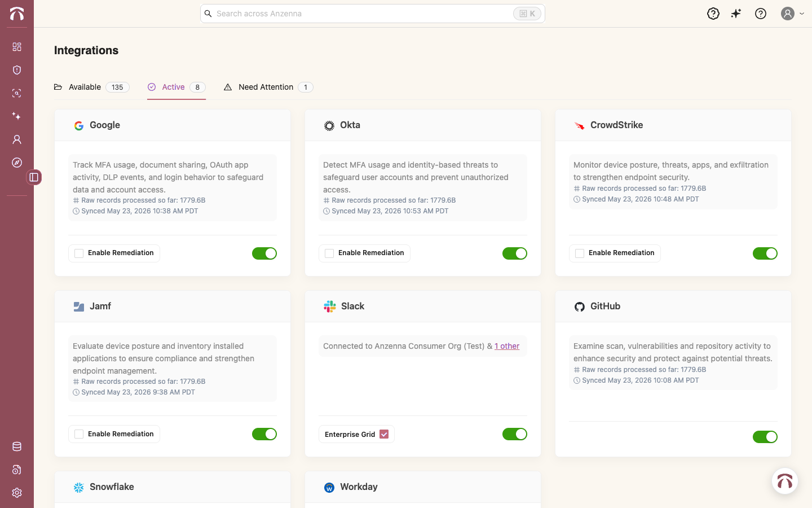
Task: Open the compass icon in sidebar
Action: click(17, 163)
